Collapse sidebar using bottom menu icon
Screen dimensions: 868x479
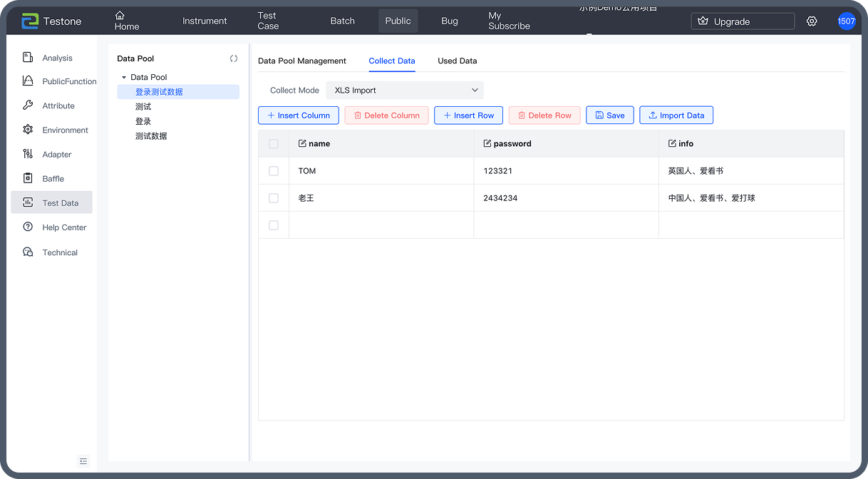click(x=84, y=461)
